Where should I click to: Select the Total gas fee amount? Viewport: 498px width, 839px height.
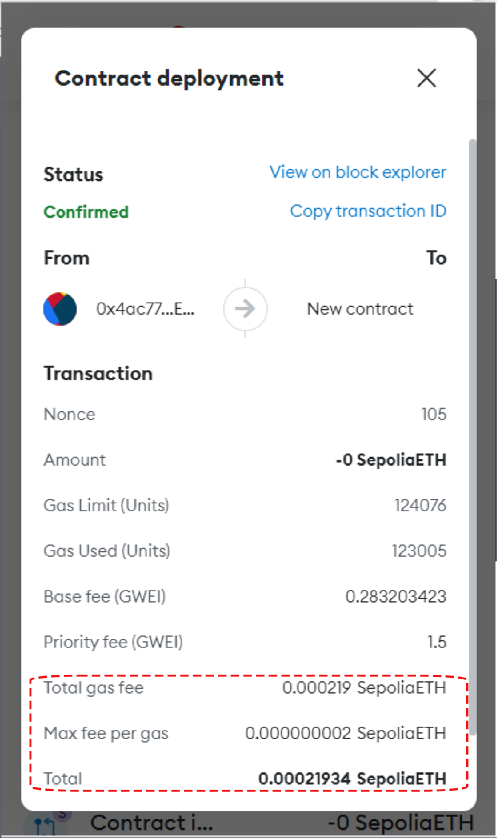coord(364,688)
